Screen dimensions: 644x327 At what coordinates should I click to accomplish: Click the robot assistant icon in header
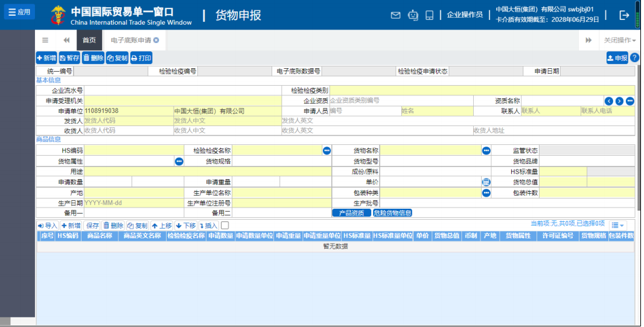[x=413, y=15]
